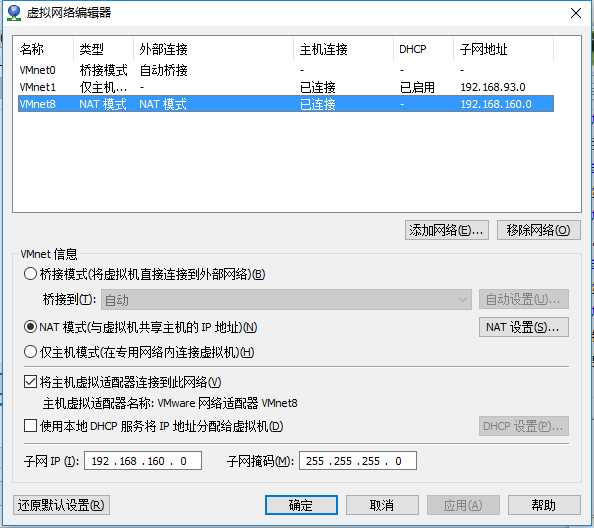594x528 pixels.
Task: Click 已启用 DHCP cell of VMnet1
Action: pos(417,87)
